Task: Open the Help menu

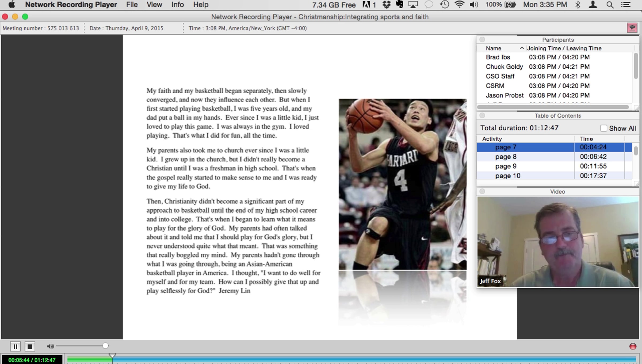Action: pos(201,5)
